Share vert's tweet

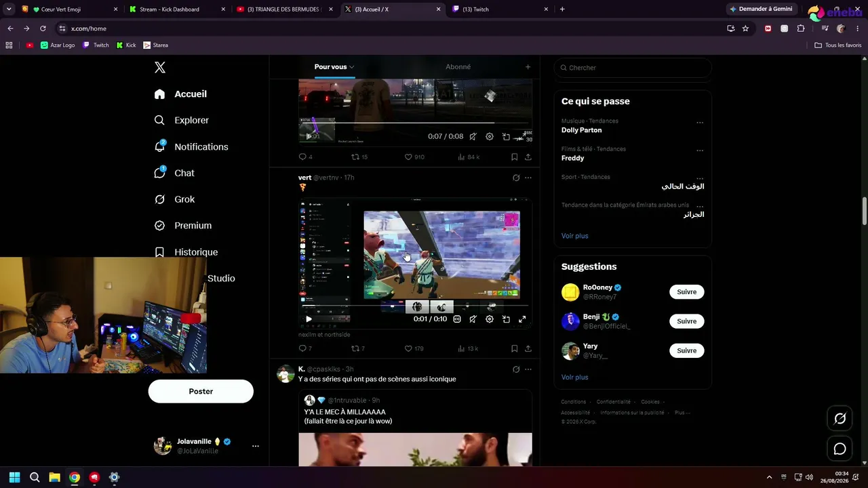tap(528, 348)
